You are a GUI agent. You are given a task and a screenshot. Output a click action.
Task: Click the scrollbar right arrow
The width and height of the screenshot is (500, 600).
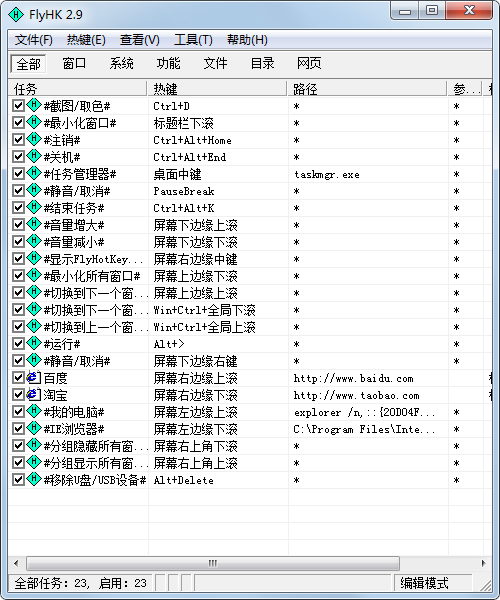(484, 563)
